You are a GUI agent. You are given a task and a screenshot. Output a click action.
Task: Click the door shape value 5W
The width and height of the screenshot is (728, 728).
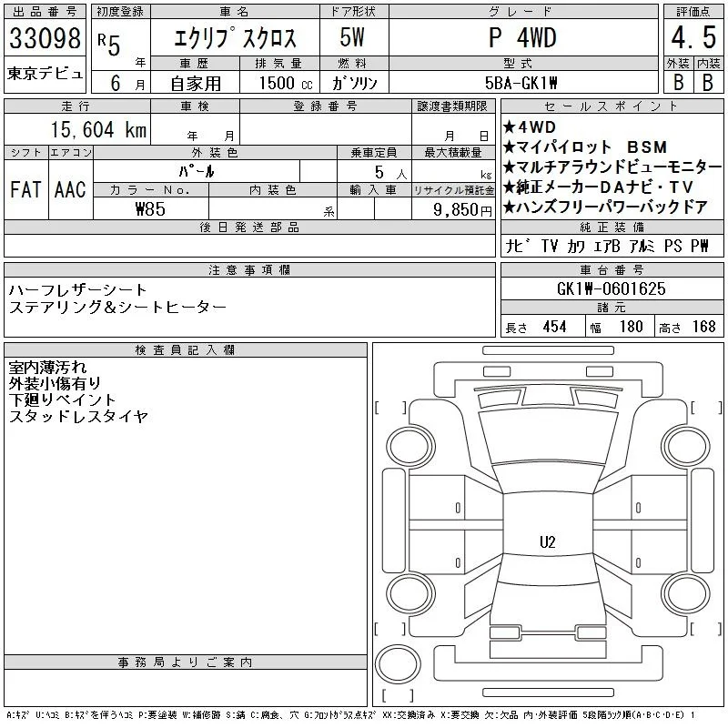point(352,37)
